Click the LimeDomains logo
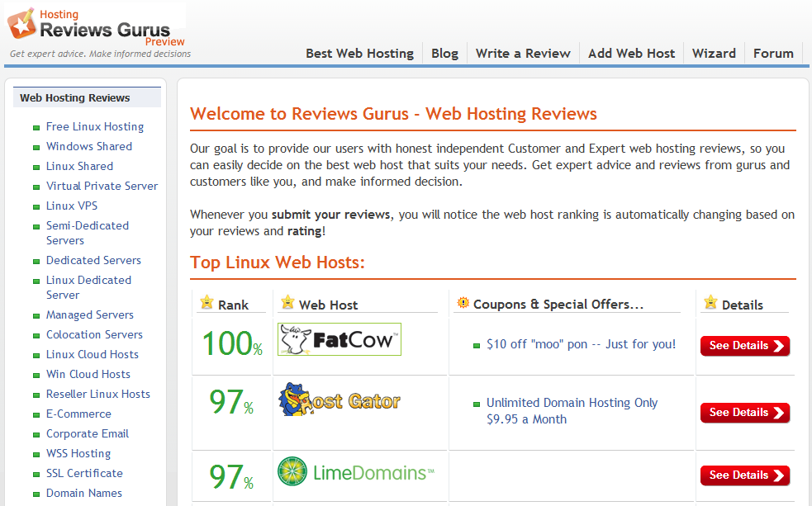812x506 pixels. 356,472
